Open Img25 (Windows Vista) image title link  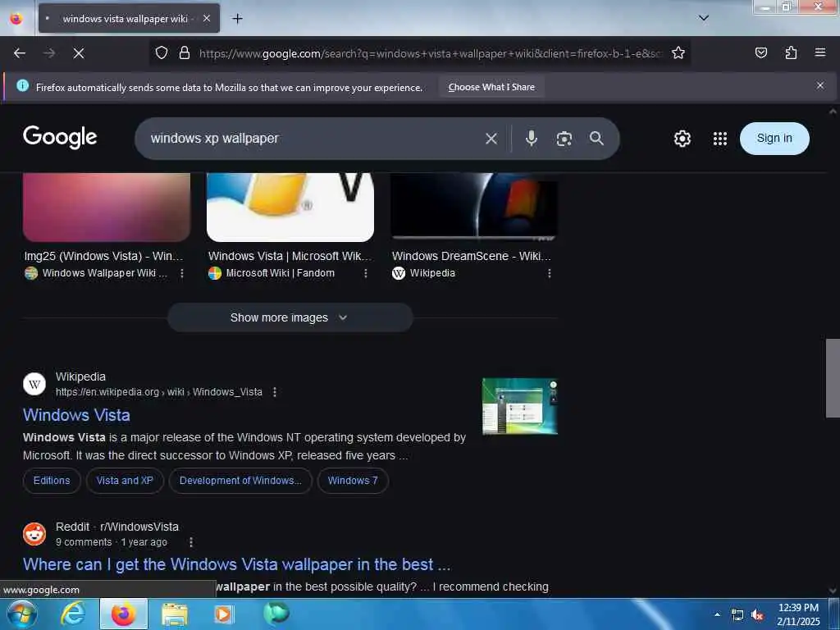coord(103,256)
